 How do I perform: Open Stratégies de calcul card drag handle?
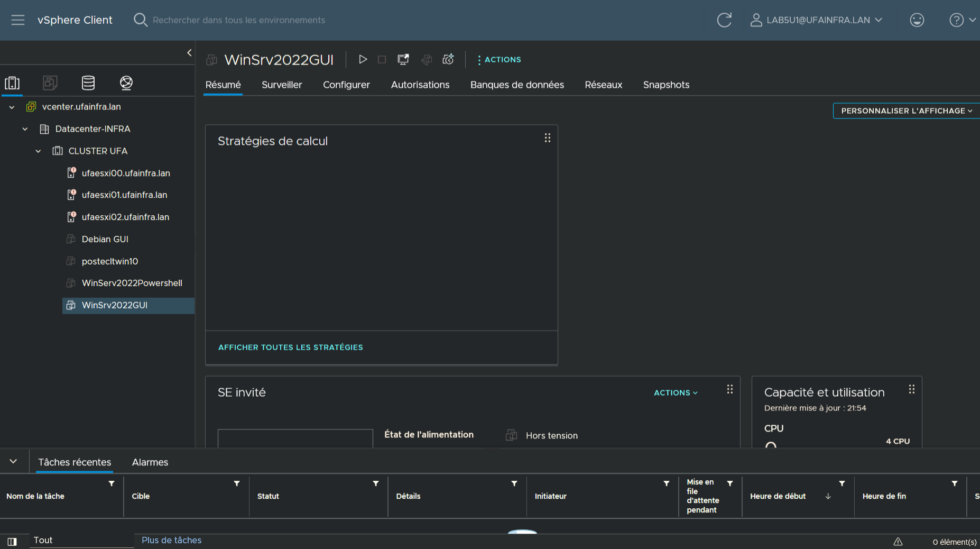548,138
